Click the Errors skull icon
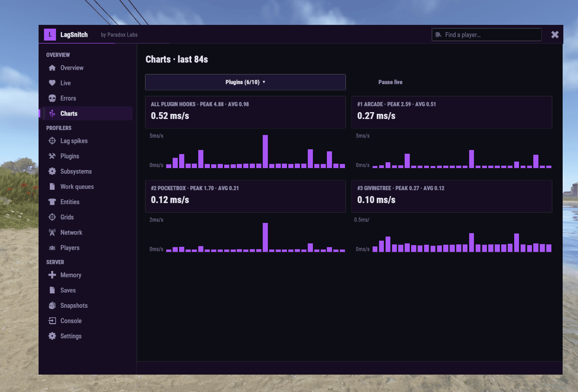Viewport: 578px width, 392px height. coord(52,98)
